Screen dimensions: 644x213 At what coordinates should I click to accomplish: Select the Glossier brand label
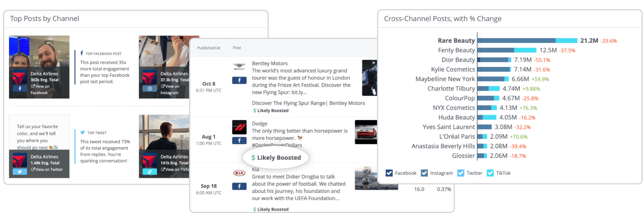pyautogui.click(x=464, y=156)
